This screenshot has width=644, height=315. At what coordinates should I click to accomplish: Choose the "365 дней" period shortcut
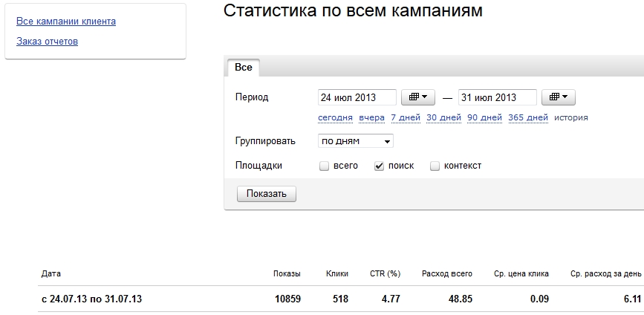528,118
